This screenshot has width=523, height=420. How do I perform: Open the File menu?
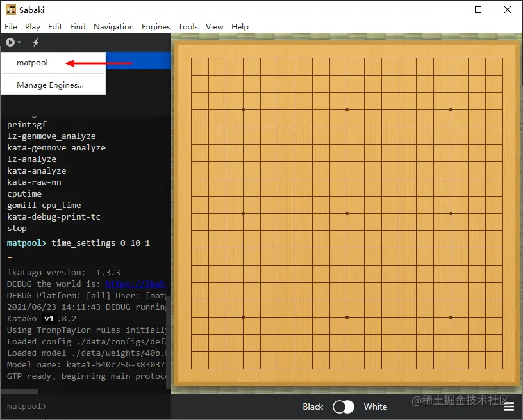pyautogui.click(x=11, y=27)
